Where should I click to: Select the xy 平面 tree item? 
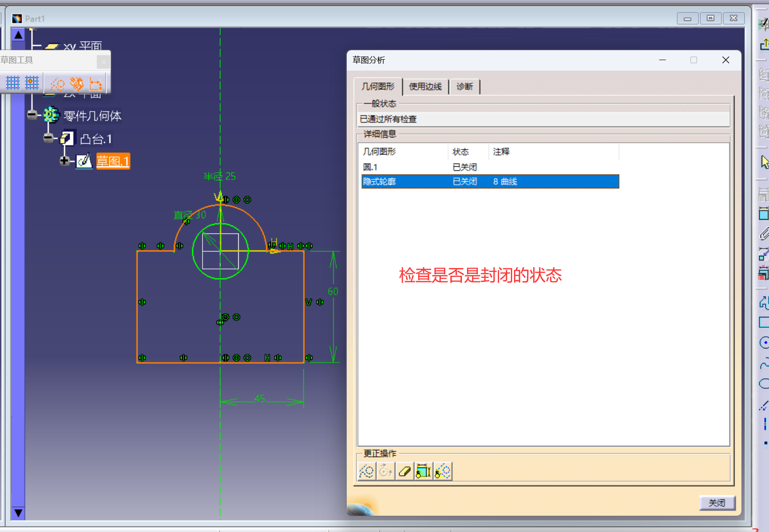click(x=83, y=46)
